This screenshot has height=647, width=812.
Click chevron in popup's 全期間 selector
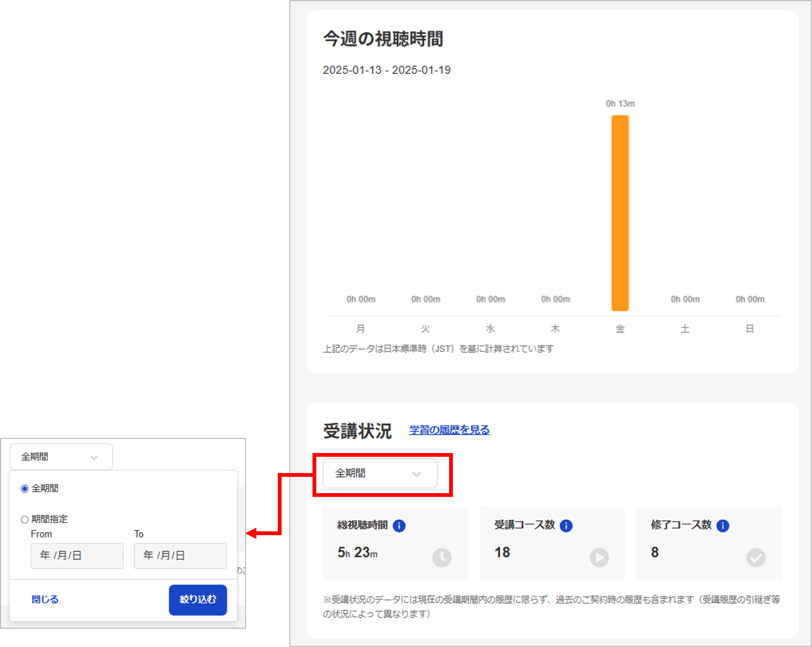click(x=94, y=458)
